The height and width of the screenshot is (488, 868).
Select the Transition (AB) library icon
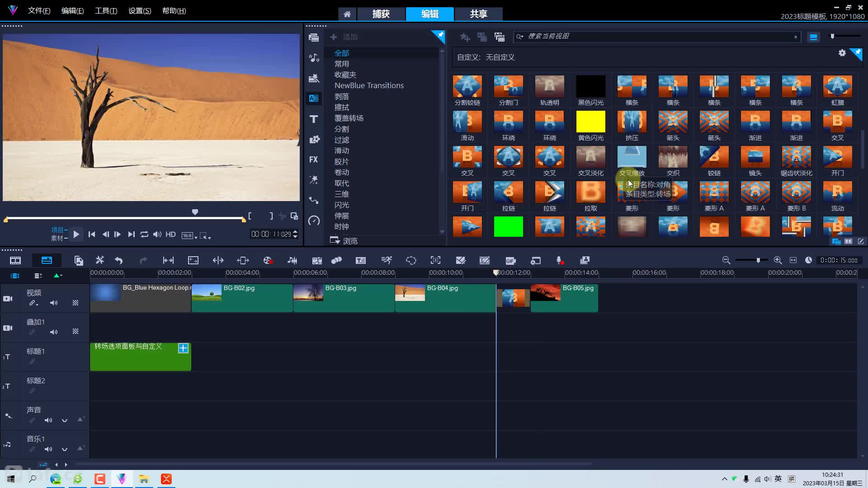click(314, 98)
